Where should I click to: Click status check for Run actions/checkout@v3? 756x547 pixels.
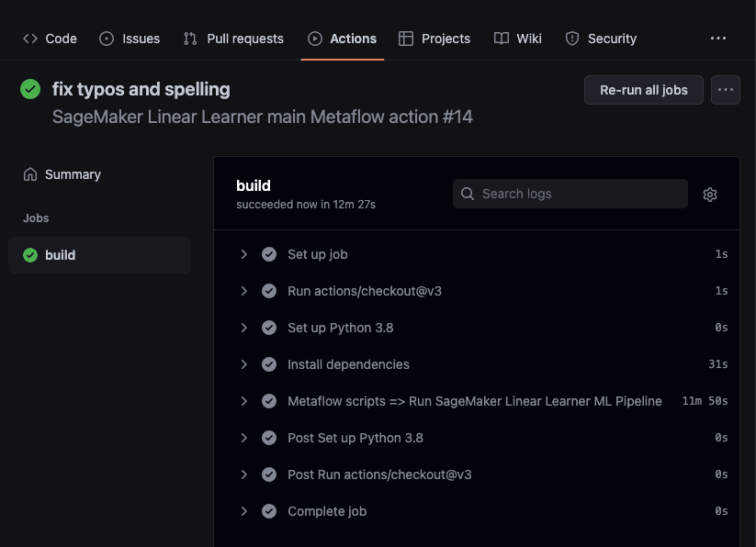pyautogui.click(x=269, y=291)
